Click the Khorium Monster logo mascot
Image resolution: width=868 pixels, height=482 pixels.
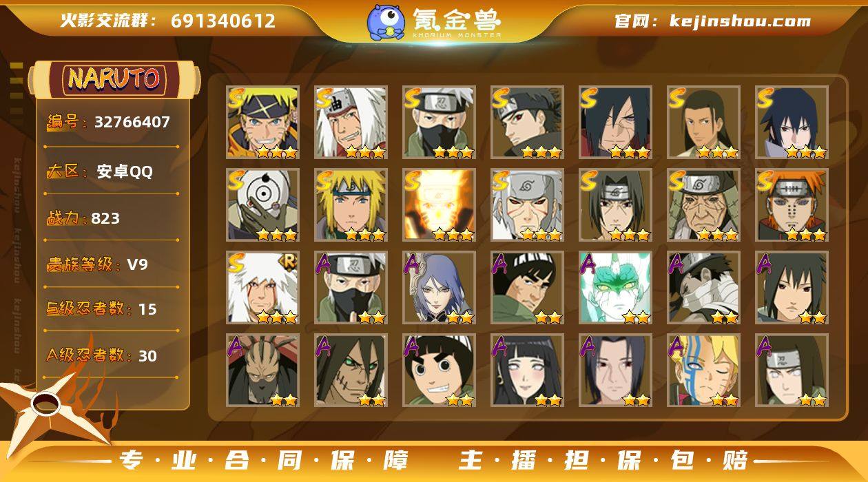pos(385,22)
